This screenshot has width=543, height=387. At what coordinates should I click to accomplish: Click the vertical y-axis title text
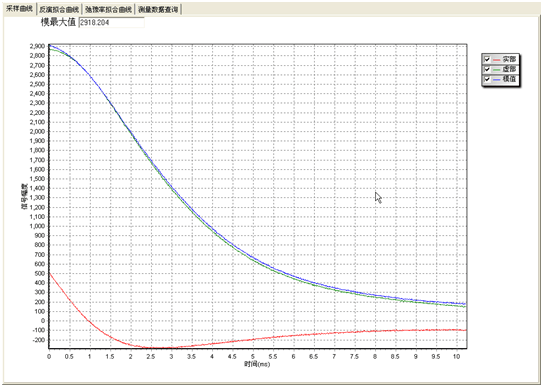pos(24,197)
